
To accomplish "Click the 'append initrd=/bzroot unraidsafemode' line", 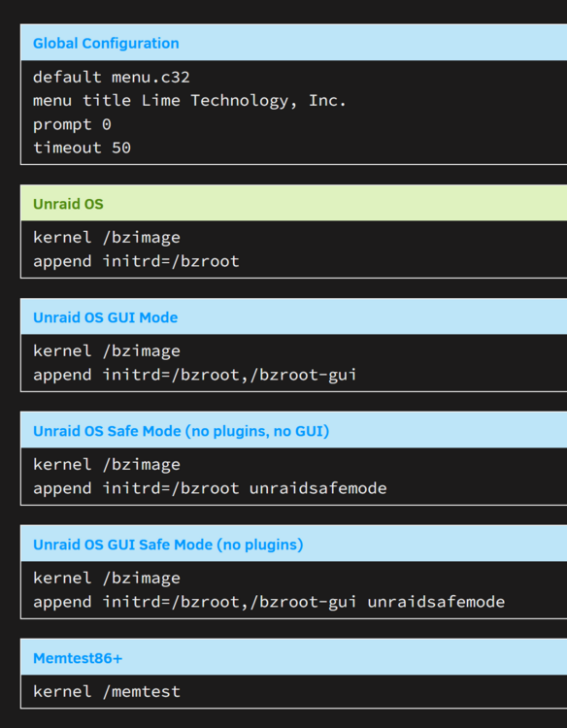I will [x=210, y=488].
